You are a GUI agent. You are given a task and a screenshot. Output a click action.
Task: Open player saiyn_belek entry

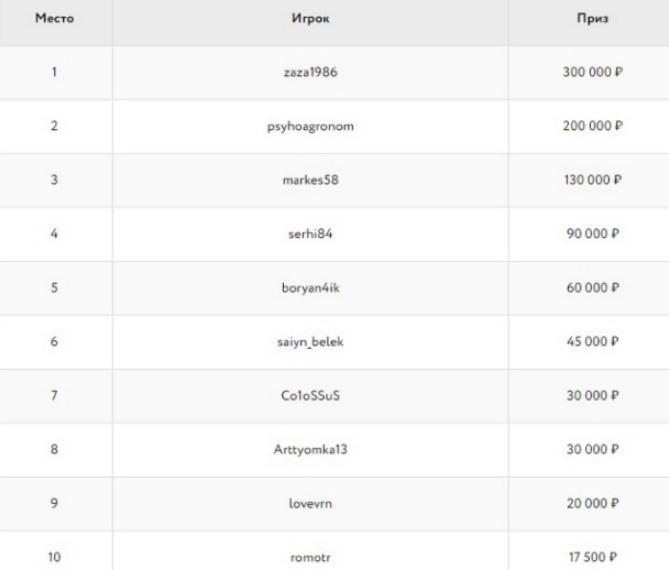pyautogui.click(x=311, y=342)
